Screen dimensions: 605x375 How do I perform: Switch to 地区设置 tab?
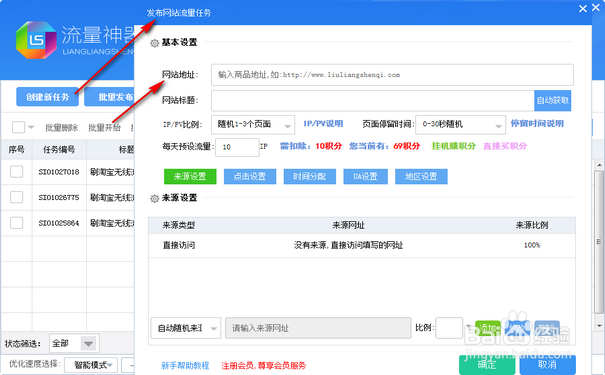click(421, 176)
